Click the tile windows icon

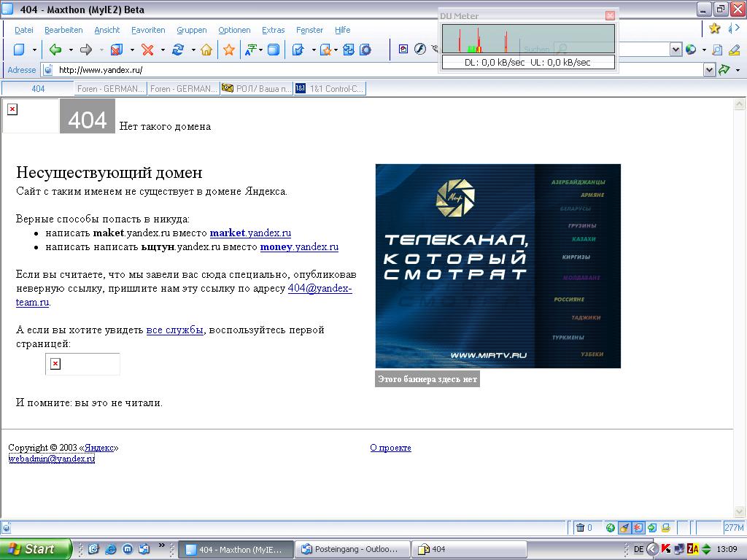click(349, 50)
